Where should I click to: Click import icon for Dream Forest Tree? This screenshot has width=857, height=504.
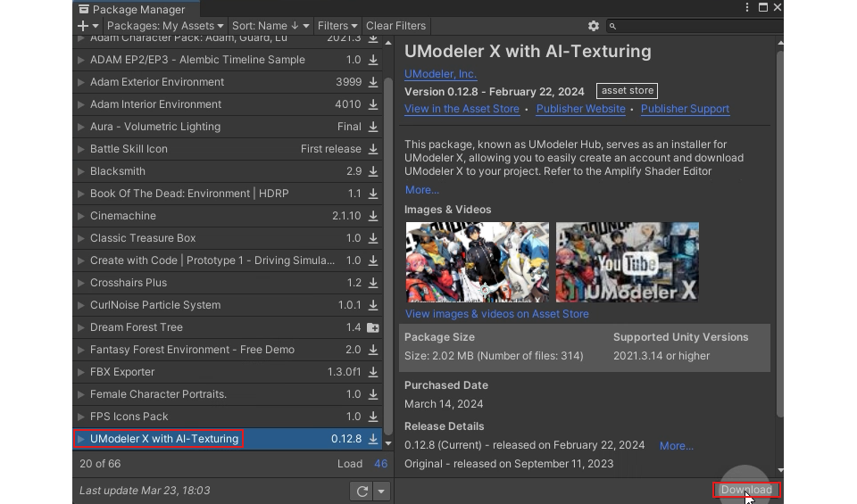point(373,327)
